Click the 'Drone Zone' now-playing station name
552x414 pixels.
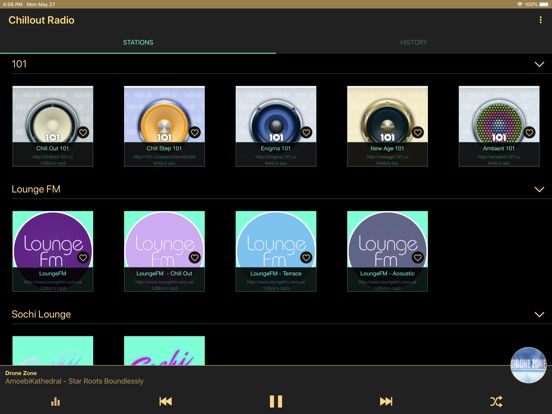21,373
